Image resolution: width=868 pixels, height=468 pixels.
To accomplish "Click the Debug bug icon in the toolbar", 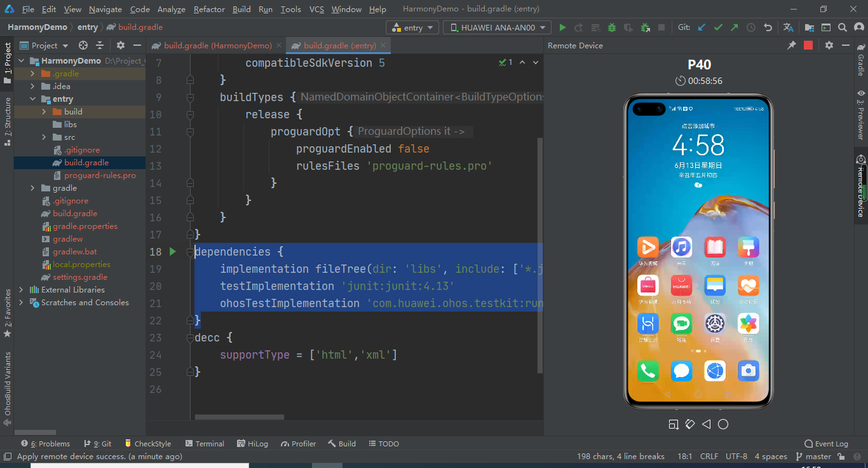I will coord(612,27).
